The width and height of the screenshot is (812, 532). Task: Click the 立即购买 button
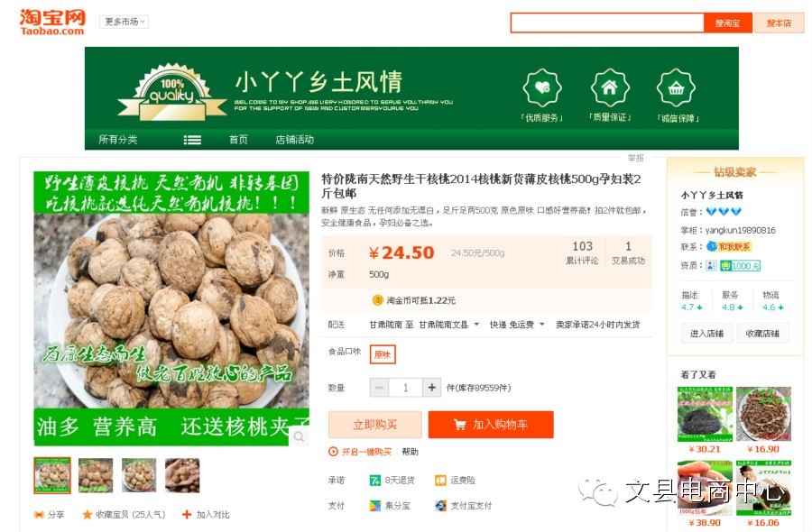click(375, 425)
